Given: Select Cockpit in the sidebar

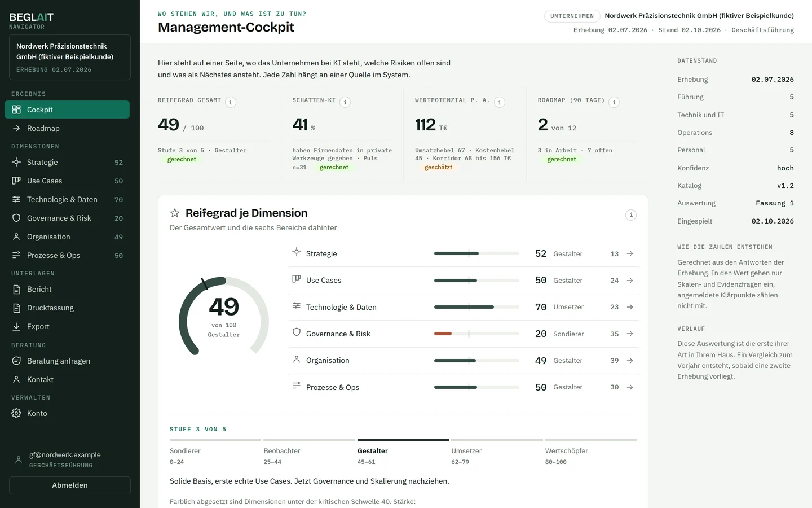Looking at the screenshot, I should tap(67, 110).
